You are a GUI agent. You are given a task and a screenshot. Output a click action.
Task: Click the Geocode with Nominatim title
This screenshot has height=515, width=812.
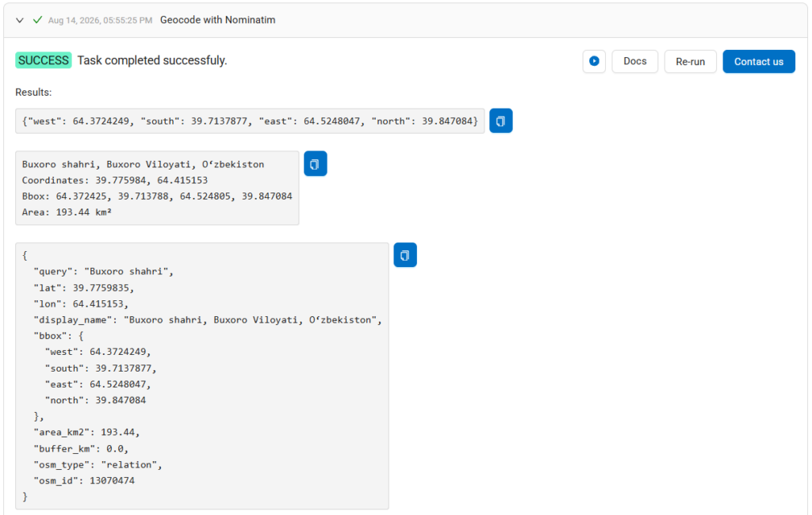[217, 20]
